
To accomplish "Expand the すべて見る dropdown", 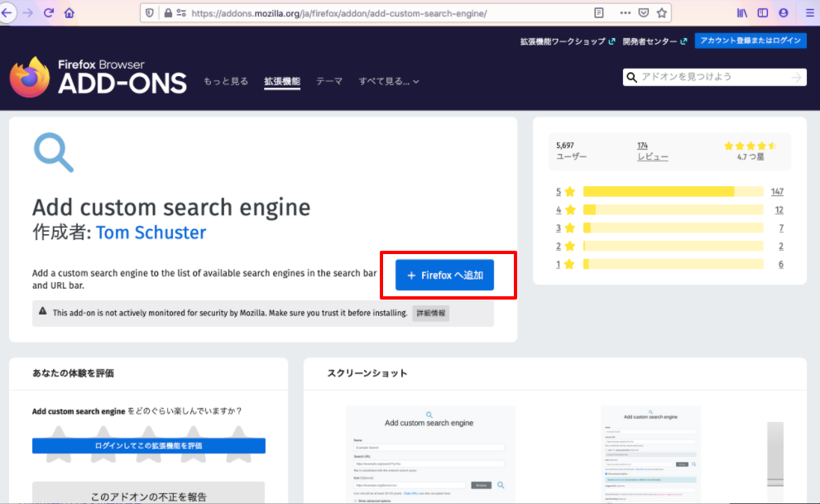I will click(x=389, y=81).
